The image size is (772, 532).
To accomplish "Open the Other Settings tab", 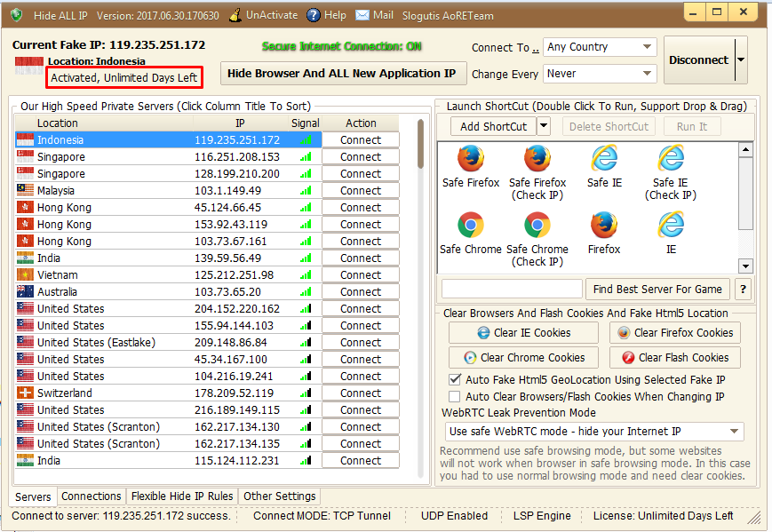I will pyautogui.click(x=280, y=496).
